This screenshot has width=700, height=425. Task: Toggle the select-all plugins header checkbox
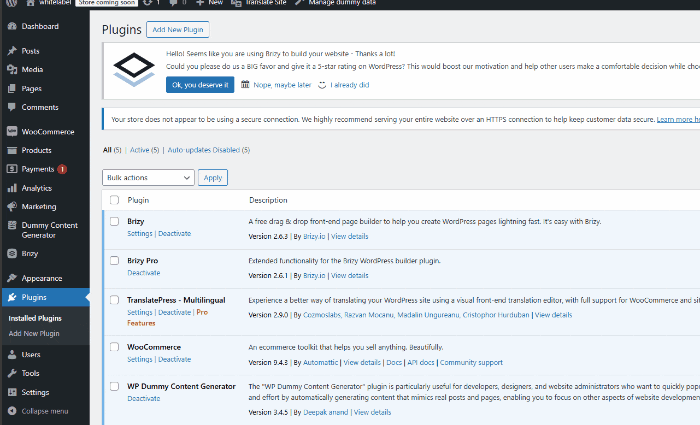coord(114,200)
